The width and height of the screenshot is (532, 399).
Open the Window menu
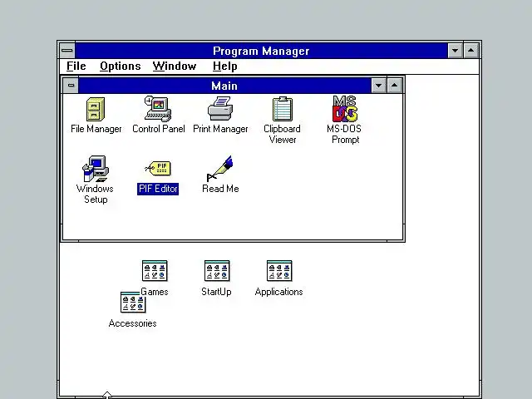click(175, 66)
